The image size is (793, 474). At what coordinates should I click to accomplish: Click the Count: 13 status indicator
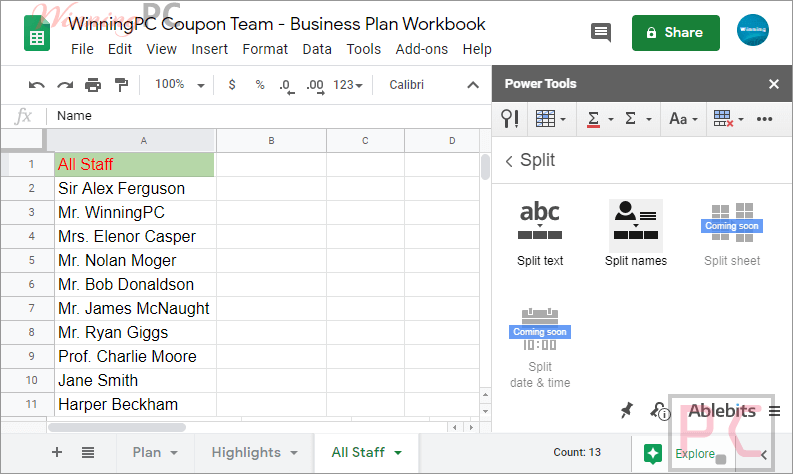pos(577,452)
